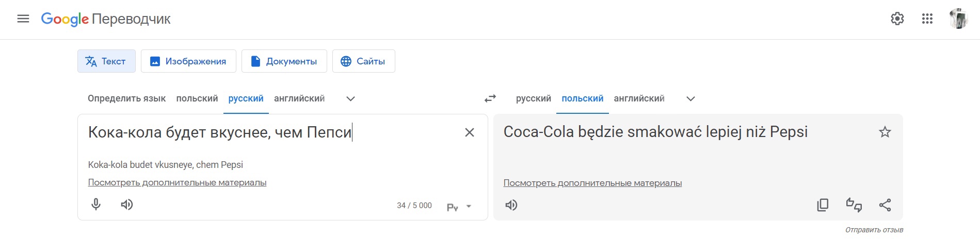The height and width of the screenshot is (239, 980).
Task: Clear the source text
Action: coord(470,132)
